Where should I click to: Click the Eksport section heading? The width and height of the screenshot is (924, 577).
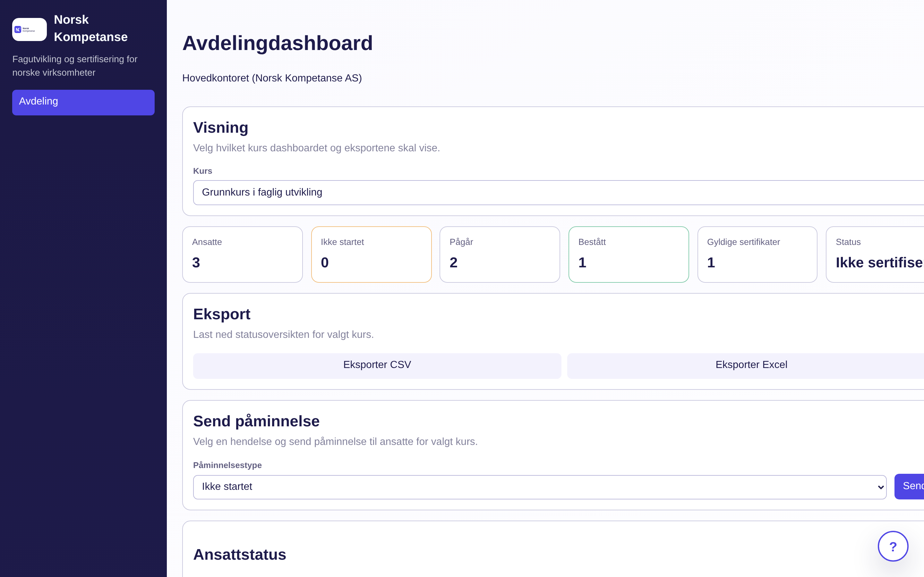coord(222,313)
